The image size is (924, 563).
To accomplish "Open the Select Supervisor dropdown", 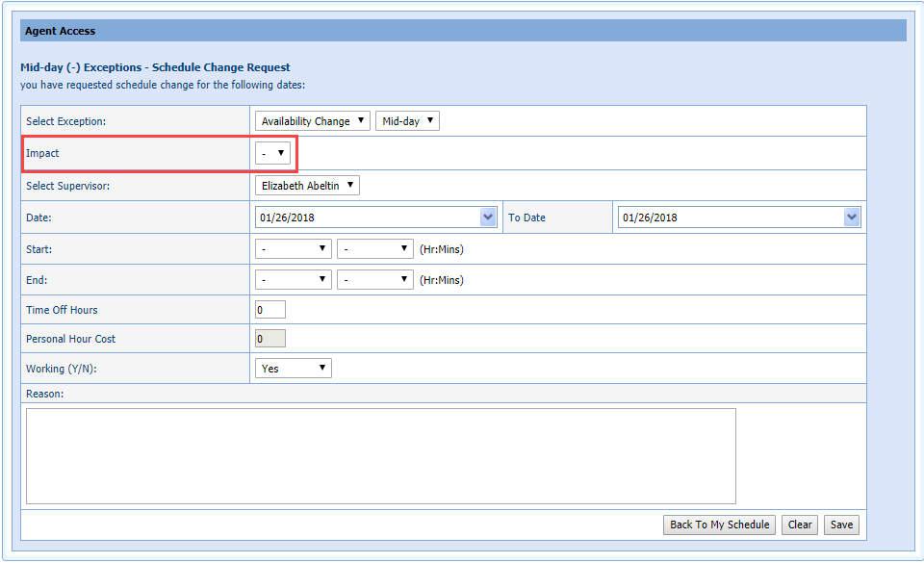I will [307, 186].
